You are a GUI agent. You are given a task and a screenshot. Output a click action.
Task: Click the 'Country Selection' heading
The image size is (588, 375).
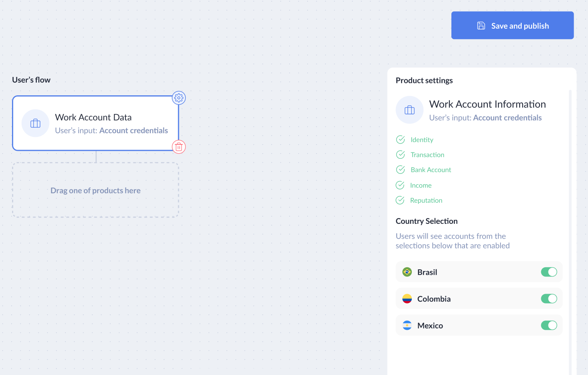[x=427, y=221]
